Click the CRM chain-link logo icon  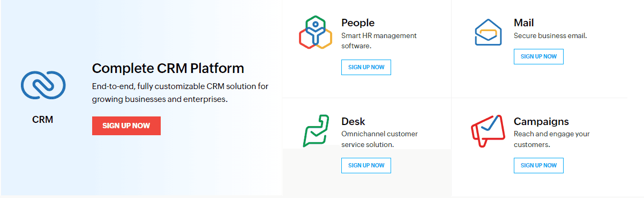point(43,85)
